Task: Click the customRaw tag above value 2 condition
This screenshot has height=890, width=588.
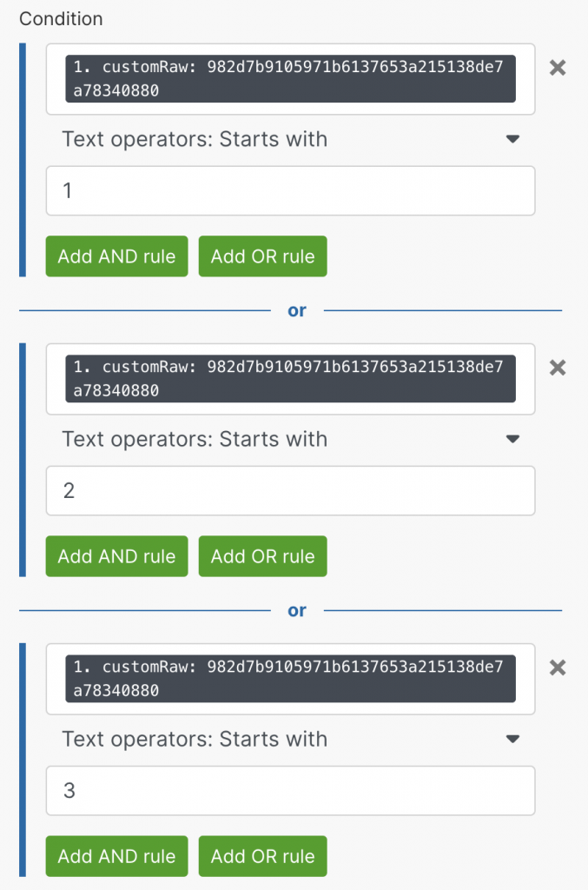Action: point(290,379)
